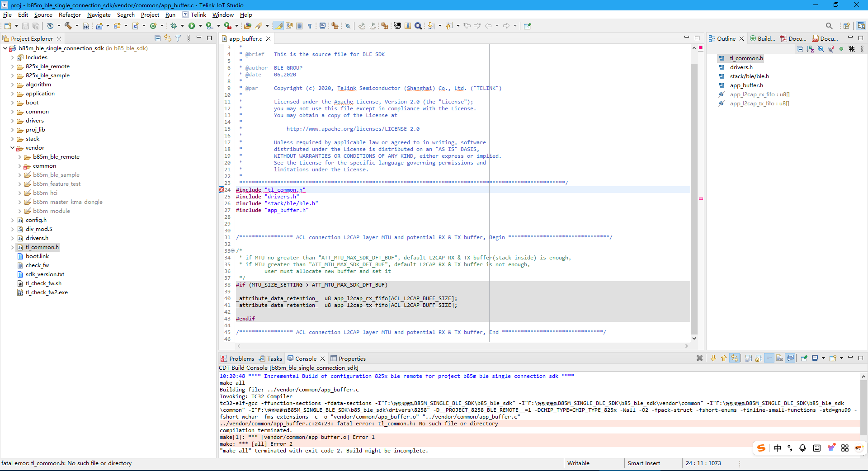Collapse the b85m_ble_single_connection_sdk project
The width and height of the screenshot is (868, 471).
[x=5, y=48]
